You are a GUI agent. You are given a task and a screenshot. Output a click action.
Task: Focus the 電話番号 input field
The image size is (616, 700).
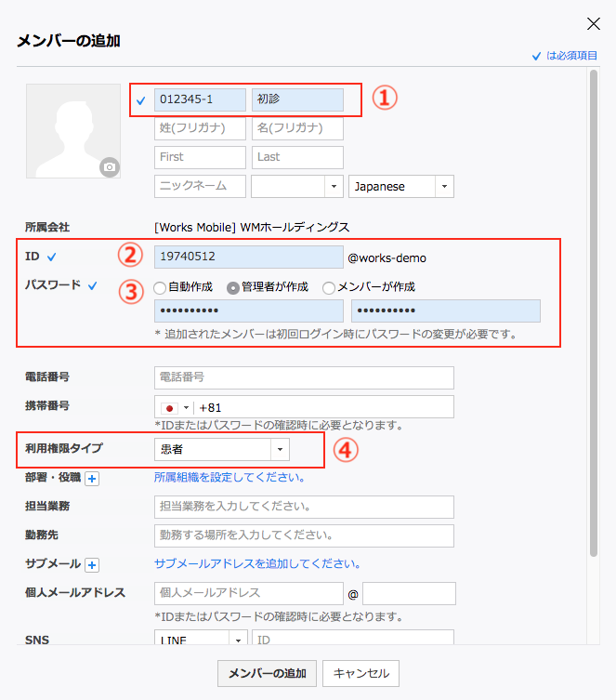(304, 377)
